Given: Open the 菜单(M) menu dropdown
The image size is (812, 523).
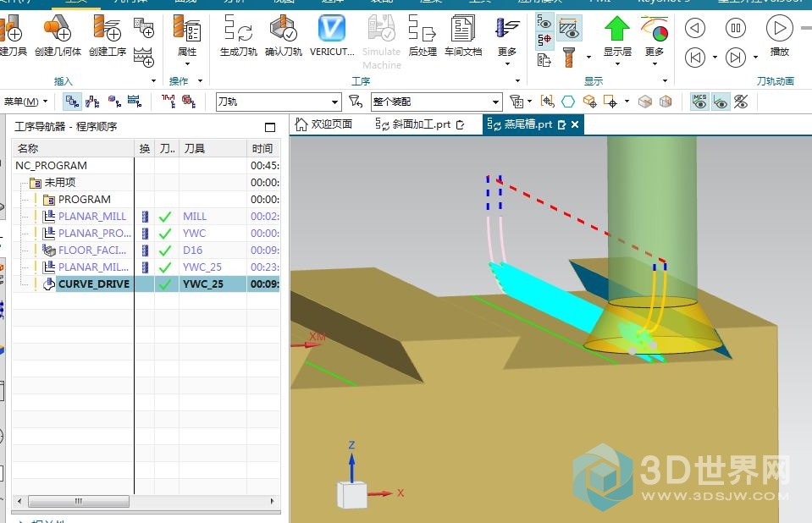Looking at the screenshot, I should pos(25,102).
